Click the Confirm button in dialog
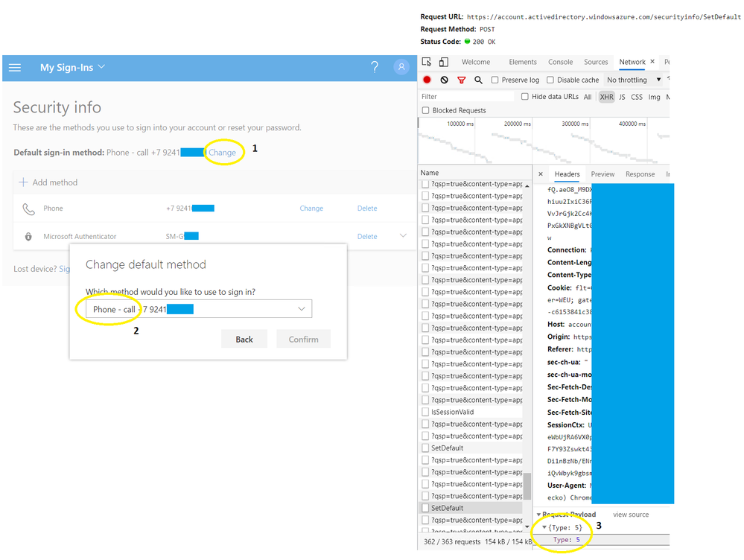Viewport: 744px width, 560px height. tap(304, 339)
